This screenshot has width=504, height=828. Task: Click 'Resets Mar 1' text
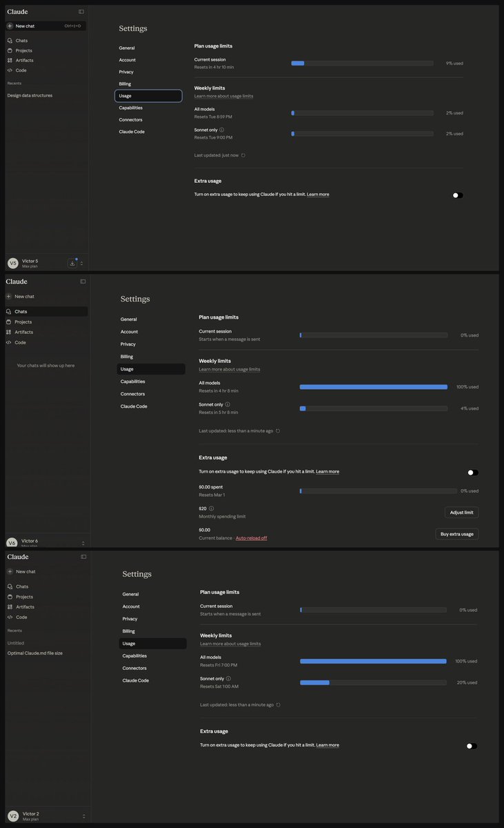pos(212,495)
